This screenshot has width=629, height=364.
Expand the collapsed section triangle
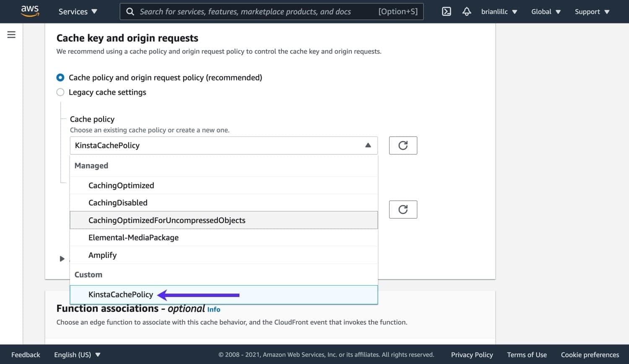(x=62, y=259)
